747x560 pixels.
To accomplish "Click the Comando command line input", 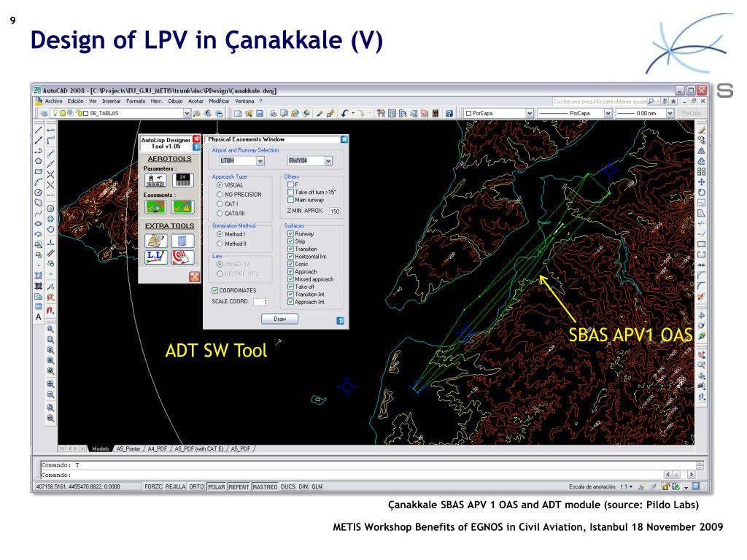I will pos(352,475).
